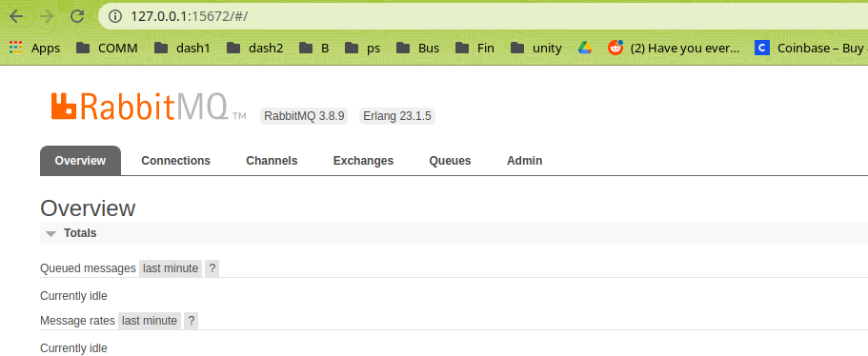Click the site info icon in address bar

click(115, 16)
